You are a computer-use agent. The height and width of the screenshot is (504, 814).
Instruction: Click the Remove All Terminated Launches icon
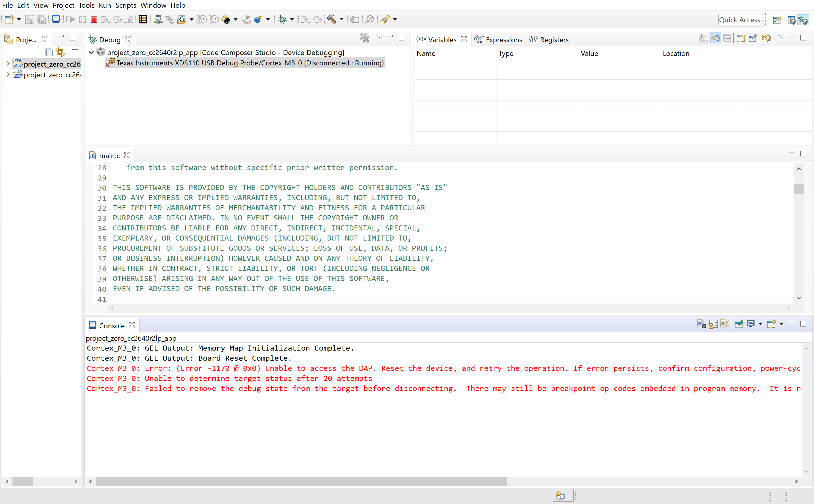click(x=364, y=38)
